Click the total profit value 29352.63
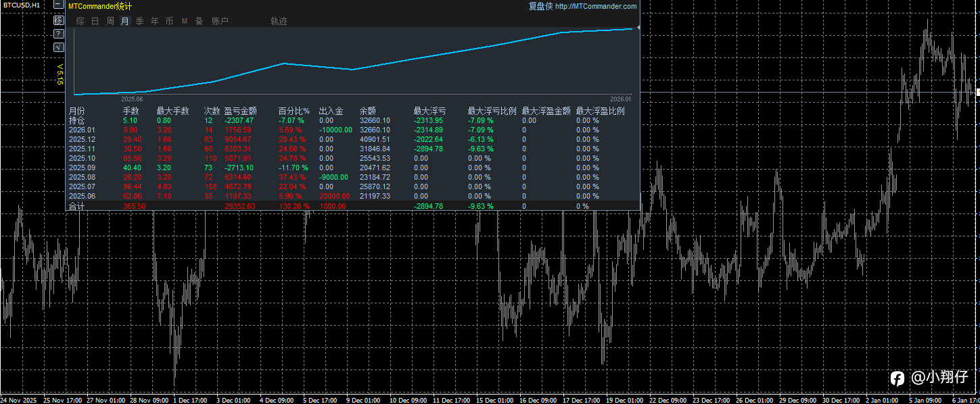The width and height of the screenshot is (980, 404). 239,206
